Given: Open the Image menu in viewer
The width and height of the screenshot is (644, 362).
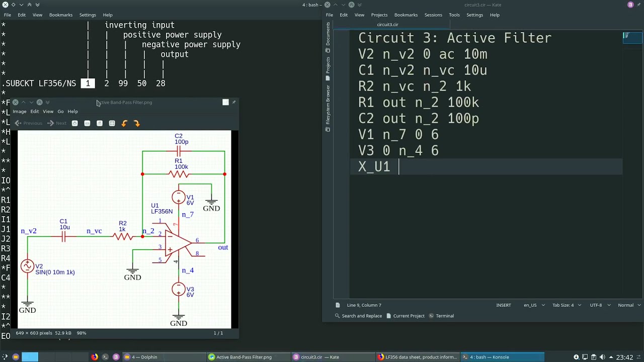Looking at the screenshot, I should 19,112.
